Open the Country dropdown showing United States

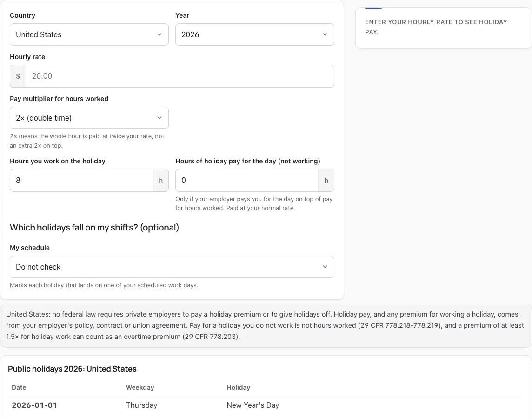pyautogui.click(x=89, y=34)
